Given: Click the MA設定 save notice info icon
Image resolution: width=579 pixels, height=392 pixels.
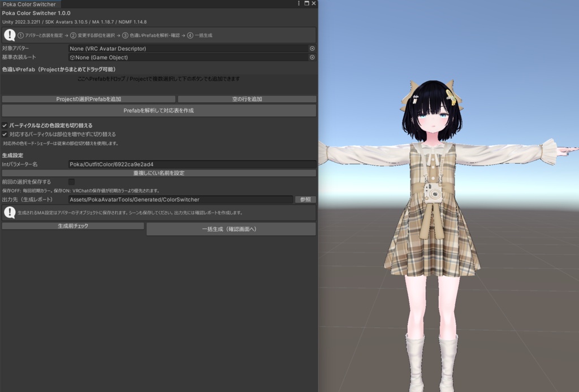Looking at the screenshot, I should pyautogui.click(x=10, y=212).
